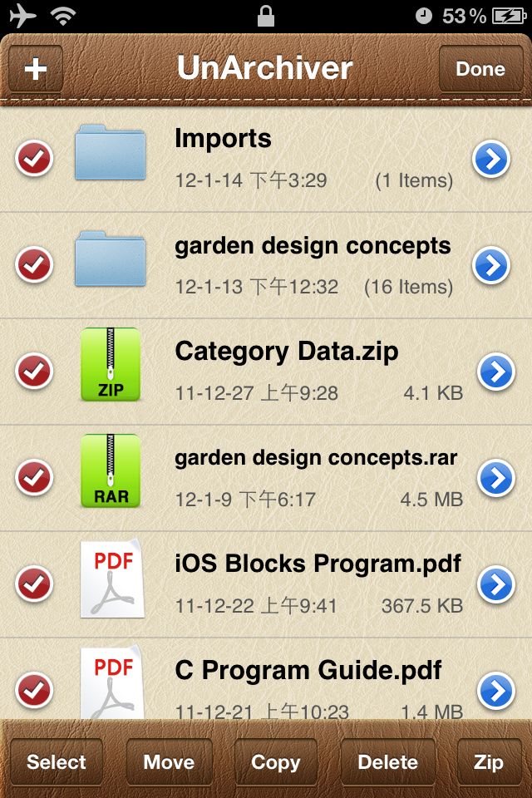Tap the Select button
Image resolution: width=532 pixels, height=798 pixels.
pyautogui.click(x=56, y=762)
